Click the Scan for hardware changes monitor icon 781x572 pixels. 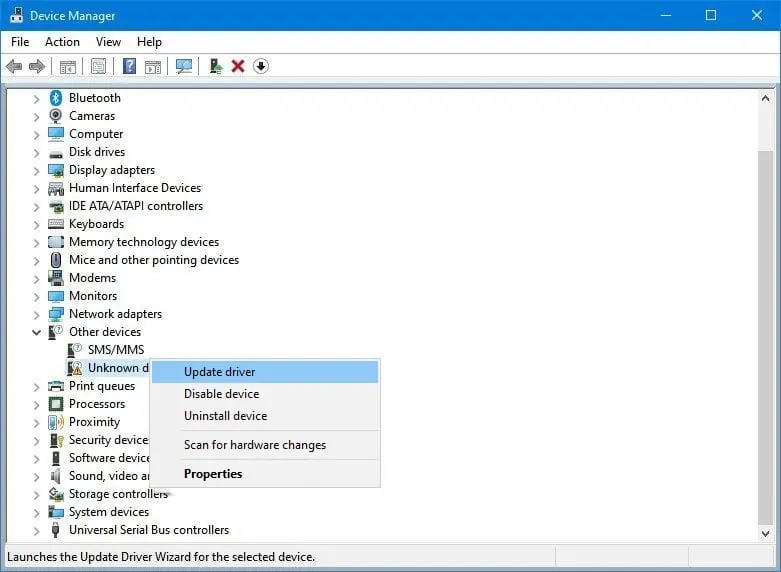tap(184, 66)
